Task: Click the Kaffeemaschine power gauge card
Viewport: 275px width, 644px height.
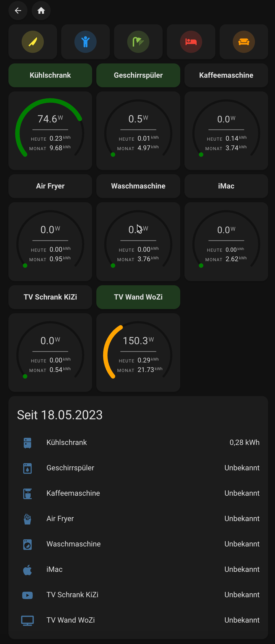Action: [x=226, y=131]
